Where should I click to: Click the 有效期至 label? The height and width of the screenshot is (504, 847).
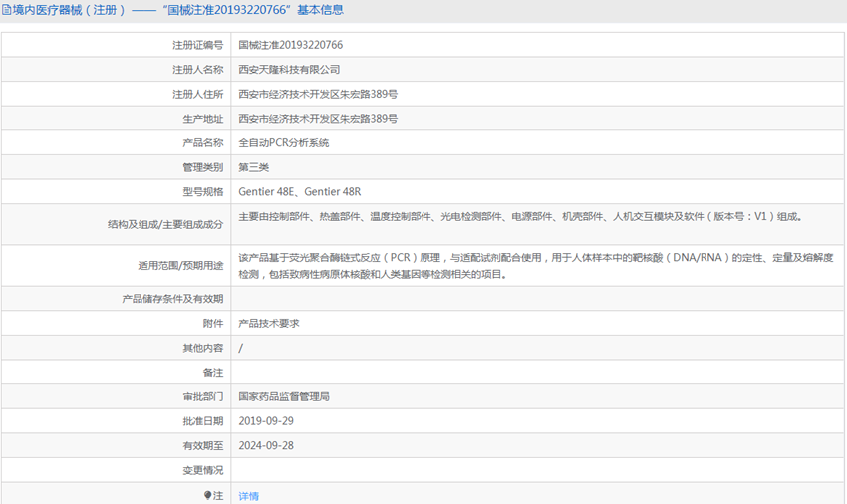(x=202, y=445)
